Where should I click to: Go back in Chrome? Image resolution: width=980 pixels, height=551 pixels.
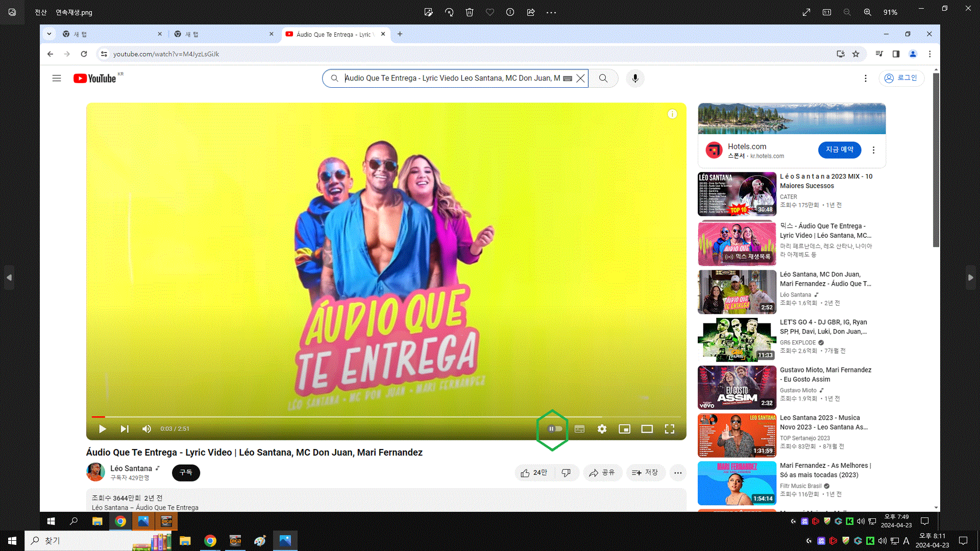[x=50, y=54]
